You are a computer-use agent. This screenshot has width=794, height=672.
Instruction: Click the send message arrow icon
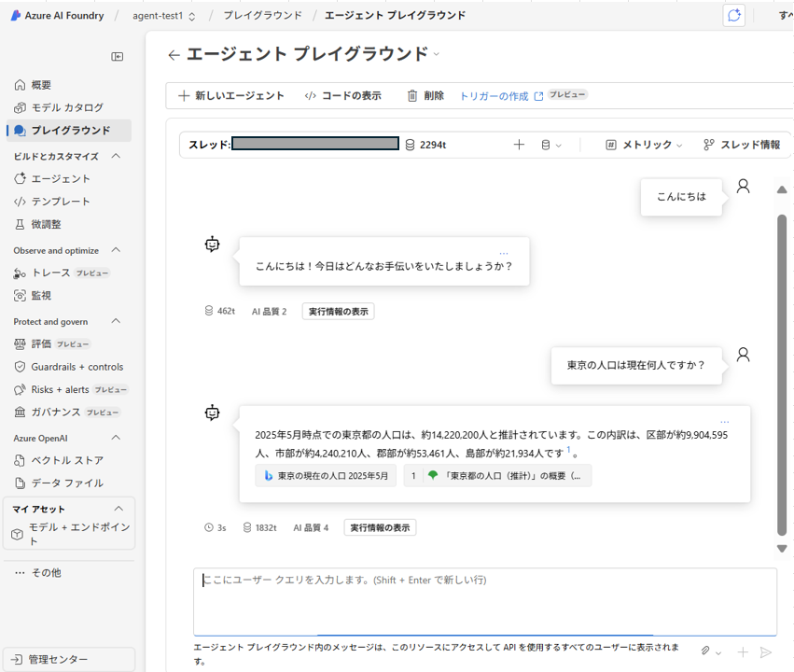click(766, 652)
